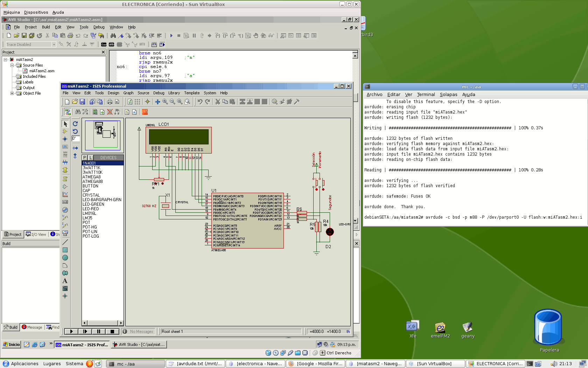Click the AVR Studio 'Con' connect icon

click(x=104, y=45)
